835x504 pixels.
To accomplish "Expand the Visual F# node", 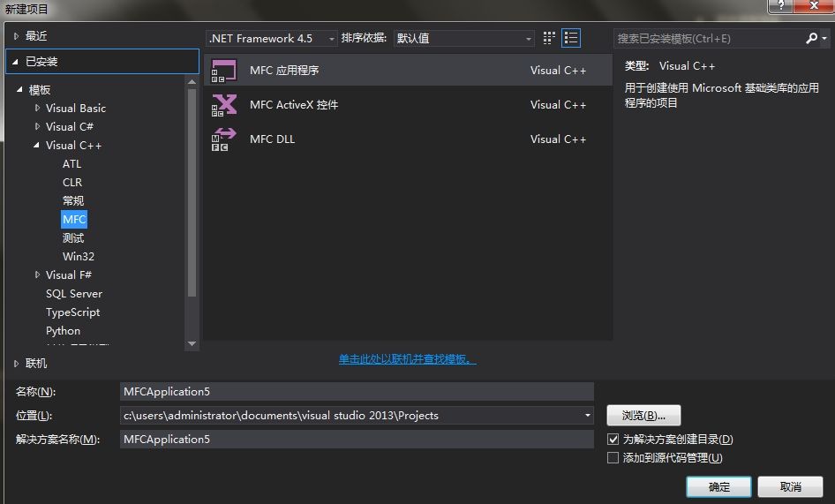I will [37, 275].
